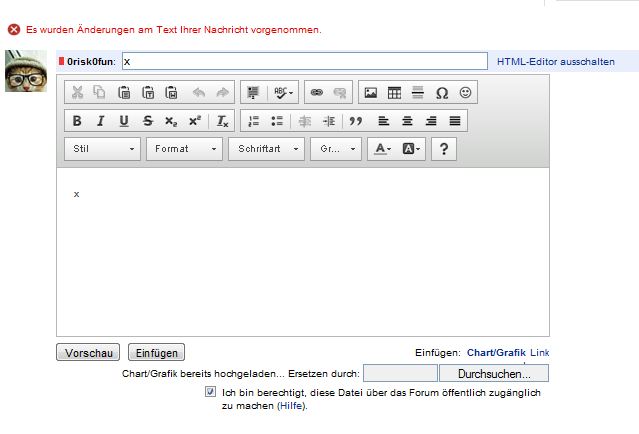Screen dimensions: 639x434
Task: Remove formatting with Tx icon
Action: point(222,121)
